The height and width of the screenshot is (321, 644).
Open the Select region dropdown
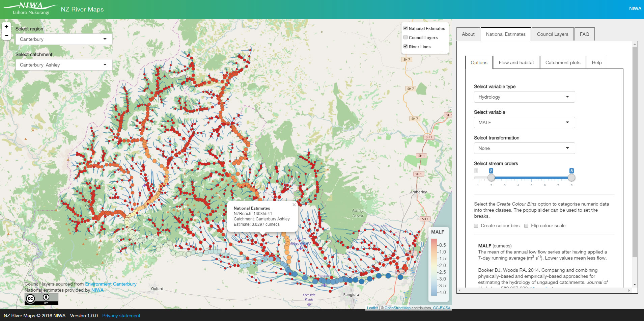pos(63,39)
